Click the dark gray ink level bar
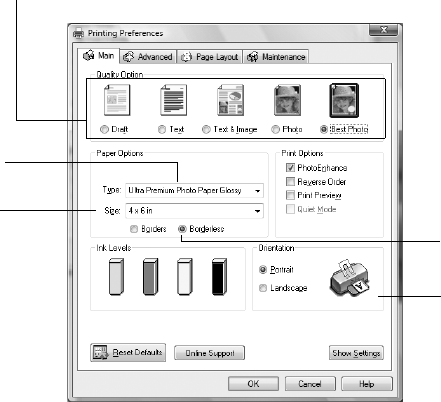 (x=150, y=277)
